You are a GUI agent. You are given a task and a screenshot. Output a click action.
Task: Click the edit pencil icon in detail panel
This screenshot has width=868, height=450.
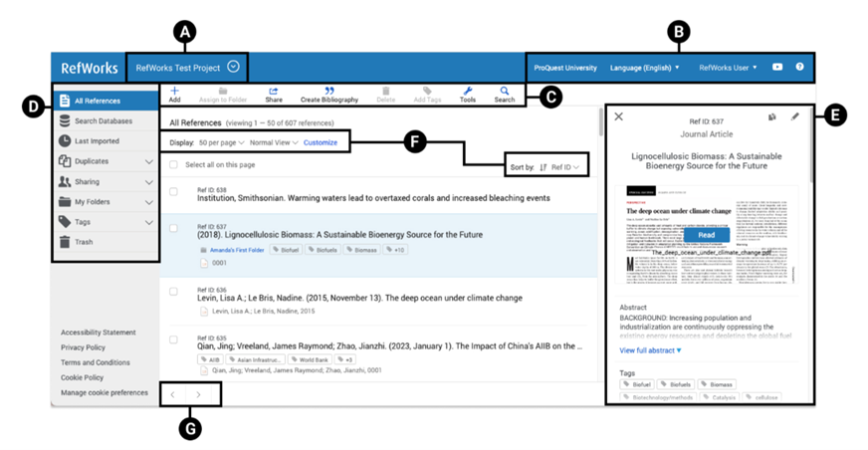tap(795, 116)
